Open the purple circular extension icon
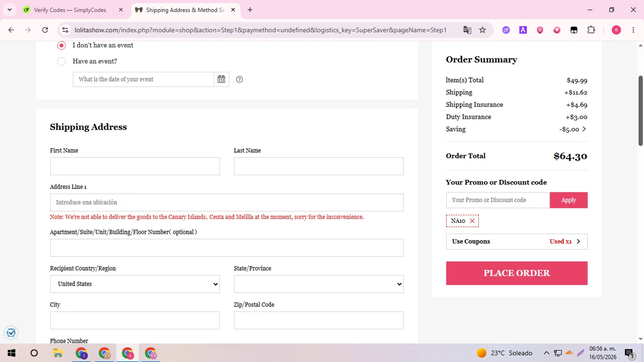 click(x=506, y=30)
